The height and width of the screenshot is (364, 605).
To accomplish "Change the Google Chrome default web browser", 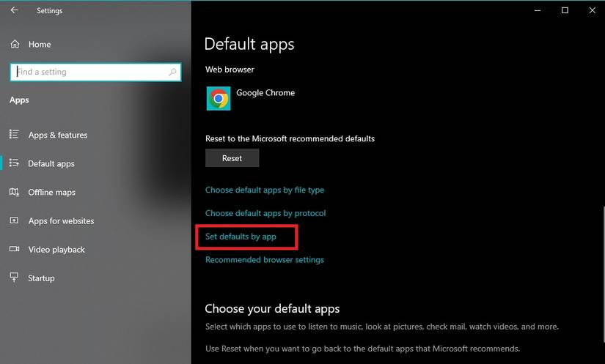I will click(x=251, y=99).
